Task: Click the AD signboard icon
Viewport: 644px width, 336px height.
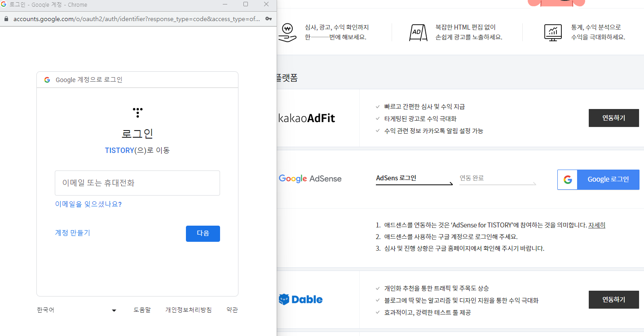Action: coord(418,32)
